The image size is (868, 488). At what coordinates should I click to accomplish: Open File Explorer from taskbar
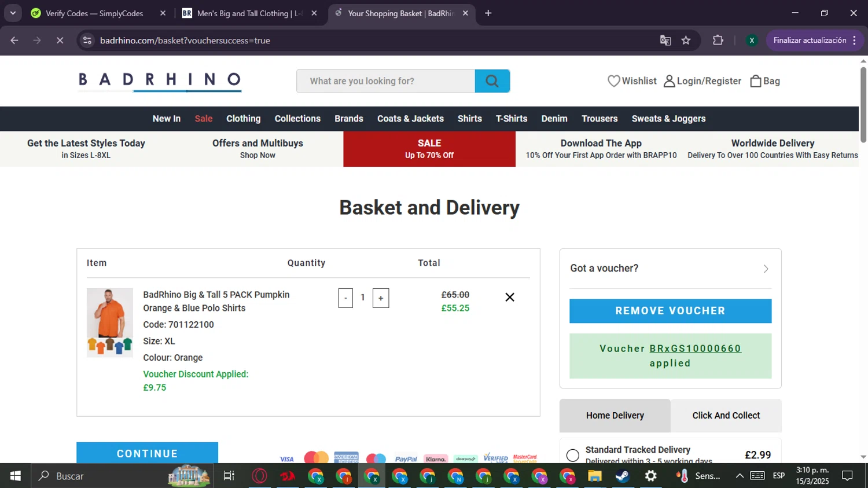595,476
